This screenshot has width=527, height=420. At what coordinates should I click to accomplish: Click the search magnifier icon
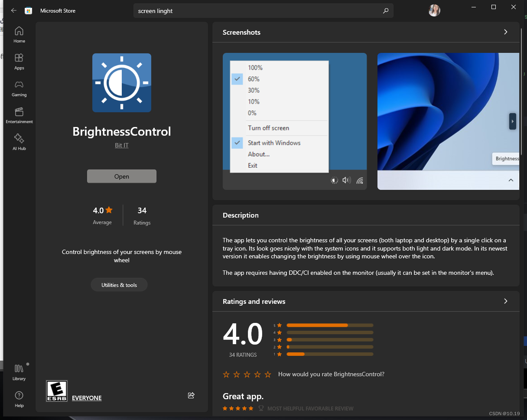pyautogui.click(x=386, y=11)
